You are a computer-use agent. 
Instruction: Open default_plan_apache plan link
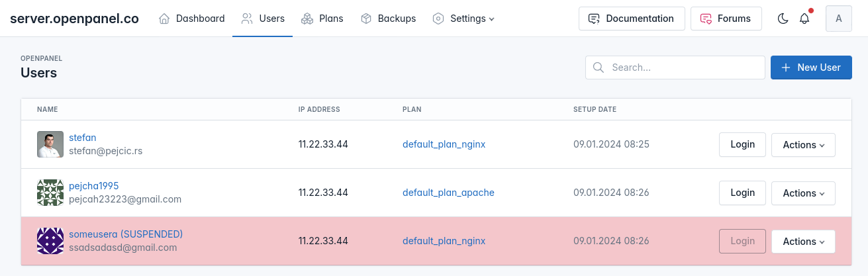click(448, 193)
